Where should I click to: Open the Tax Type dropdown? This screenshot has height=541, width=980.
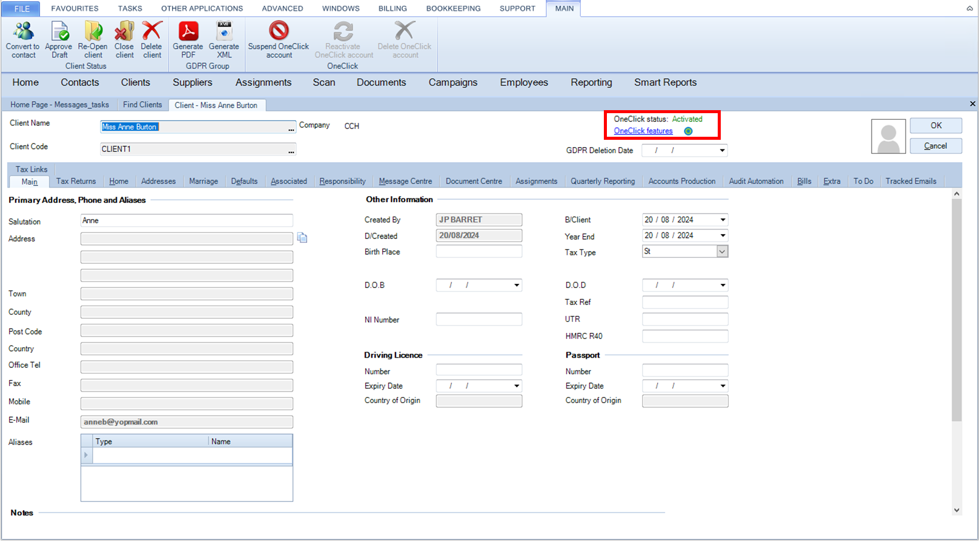coord(722,252)
